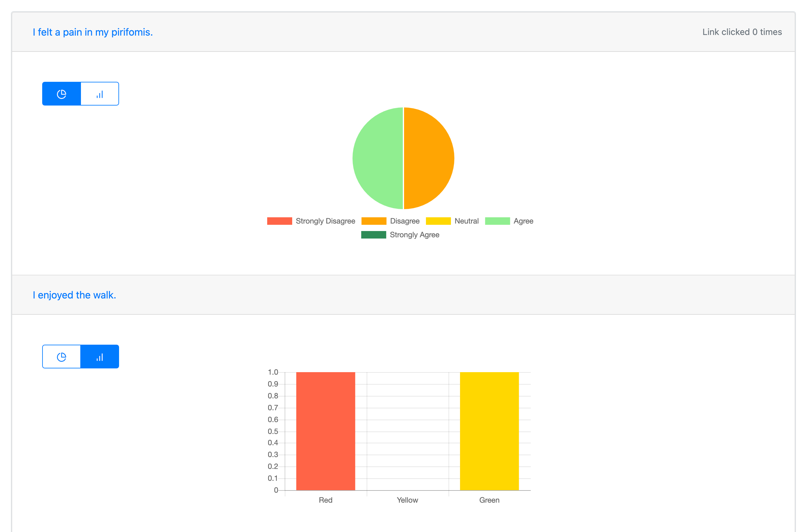Toggle Agree legend swatch
Image resolution: width=810 pixels, height=532 pixels.
497,221
